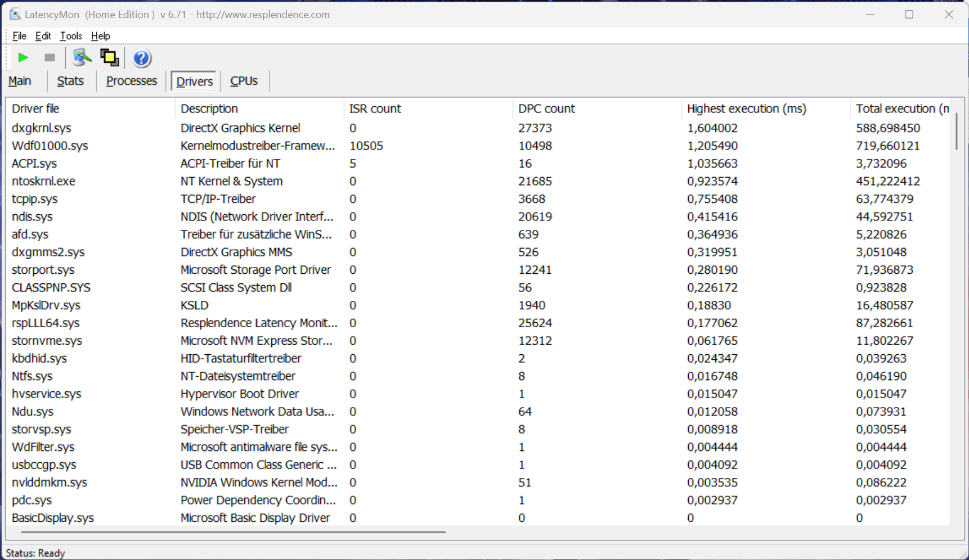Image resolution: width=969 pixels, height=560 pixels.
Task: Select the tcpip.sys driver row
Action: click(x=478, y=199)
